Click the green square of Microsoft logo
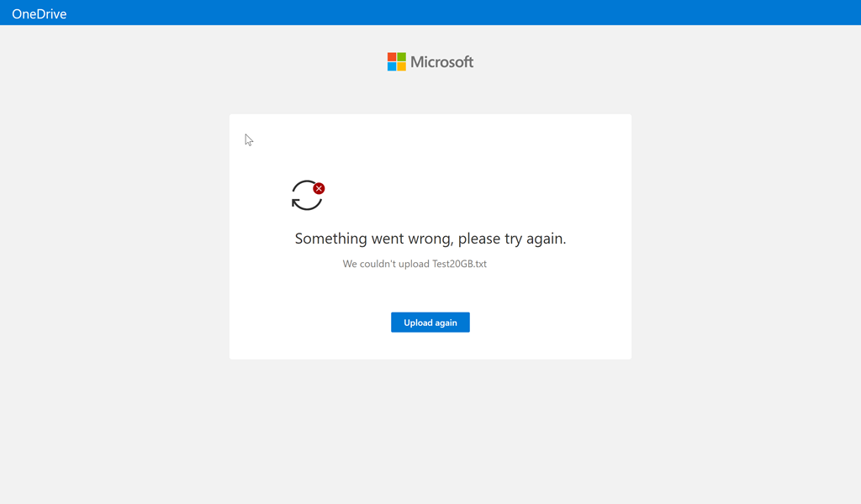Viewport: 861px width, 504px height. (x=402, y=56)
